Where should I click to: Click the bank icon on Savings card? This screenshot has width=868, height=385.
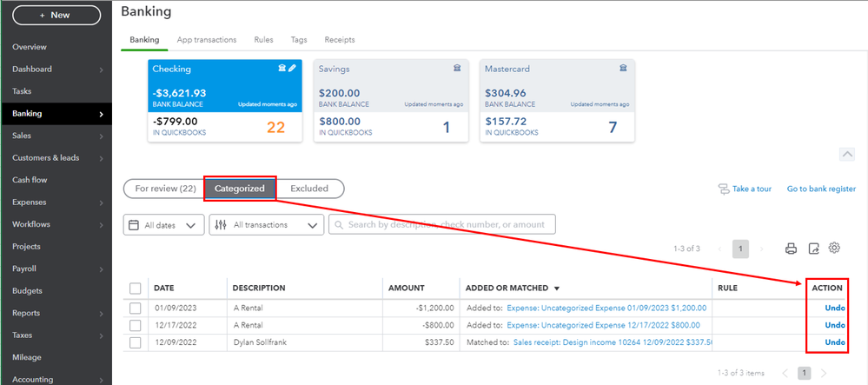[x=457, y=68]
